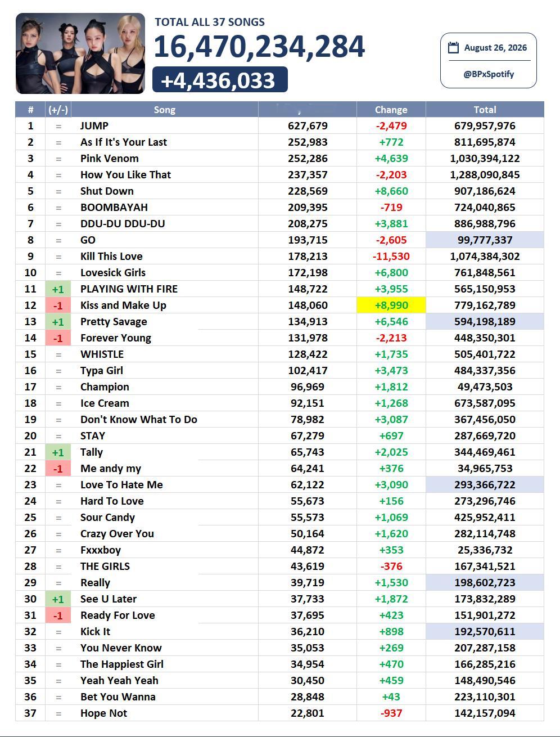Click JUMP daily streams 627,679
The width and height of the screenshot is (560, 737).
click(308, 126)
